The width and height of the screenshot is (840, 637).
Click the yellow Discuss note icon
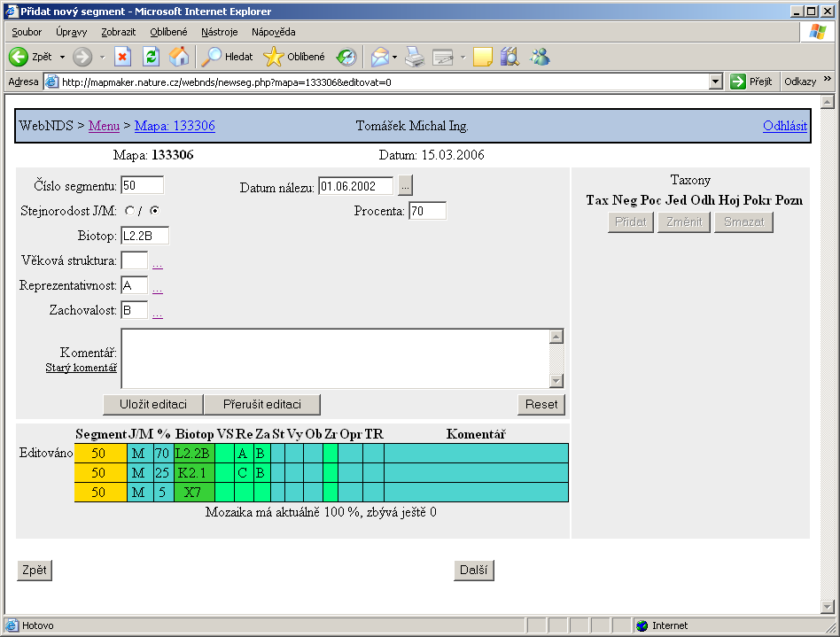tap(483, 57)
